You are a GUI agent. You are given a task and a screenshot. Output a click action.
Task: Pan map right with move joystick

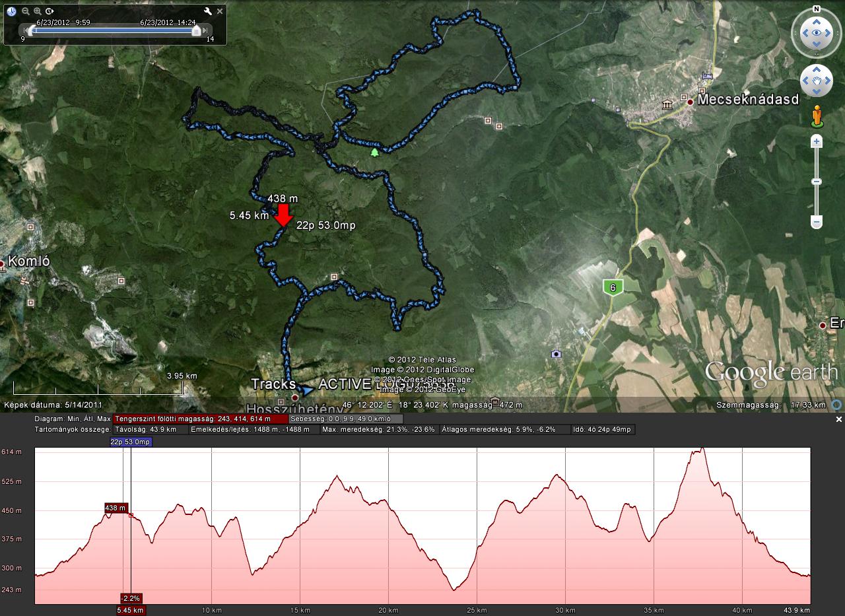click(828, 81)
